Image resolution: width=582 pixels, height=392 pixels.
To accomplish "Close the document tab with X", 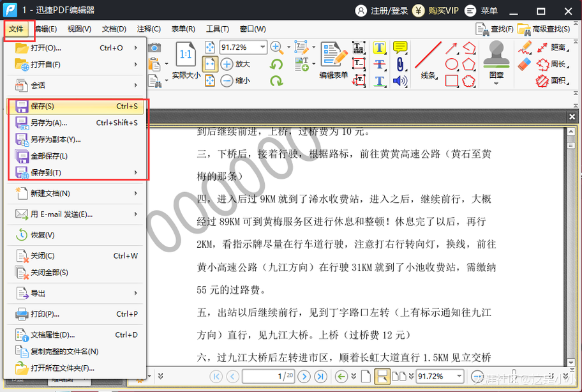I will tap(572, 117).
